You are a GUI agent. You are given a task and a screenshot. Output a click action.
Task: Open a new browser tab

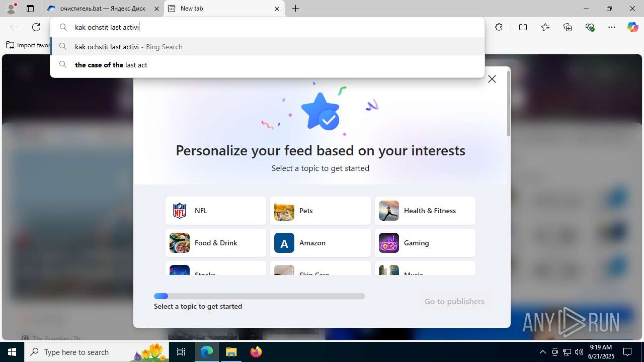(x=295, y=9)
